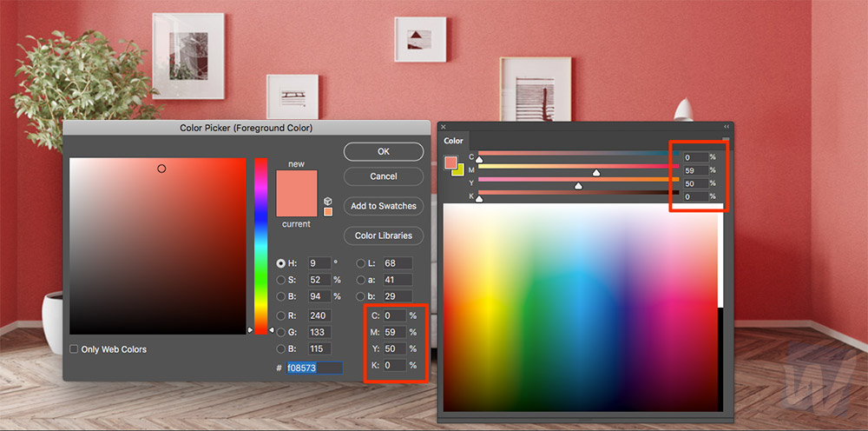Click the Color Picker (Foreground Color) title bar

point(247,128)
